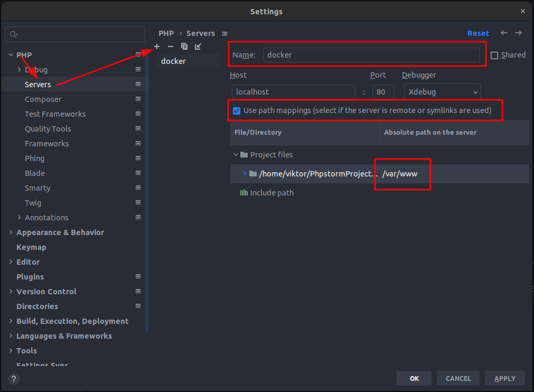Click OK to confirm settings

click(x=414, y=378)
